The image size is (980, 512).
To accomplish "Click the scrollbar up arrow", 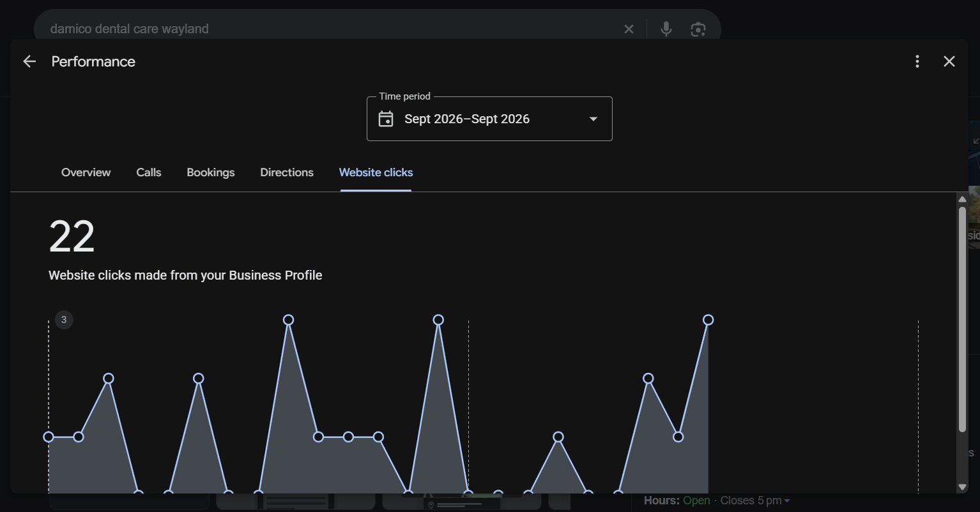I will (x=962, y=199).
